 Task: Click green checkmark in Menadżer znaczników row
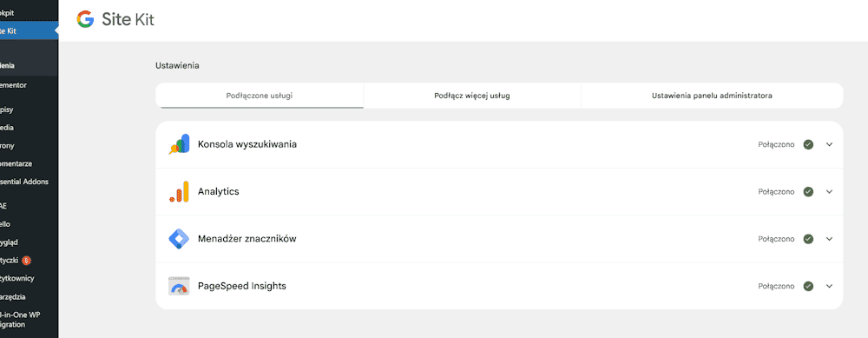pos(808,239)
